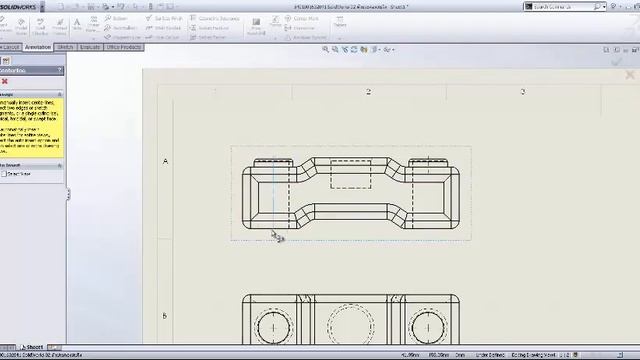Add a Weld Symbol
The height and width of the screenshot is (360, 640).
pyautogui.click(x=163, y=28)
